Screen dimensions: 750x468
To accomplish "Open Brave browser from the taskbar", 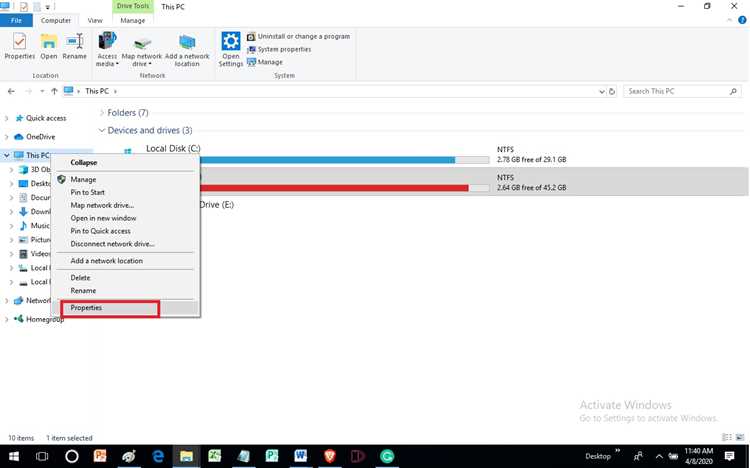I will [330, 457].
